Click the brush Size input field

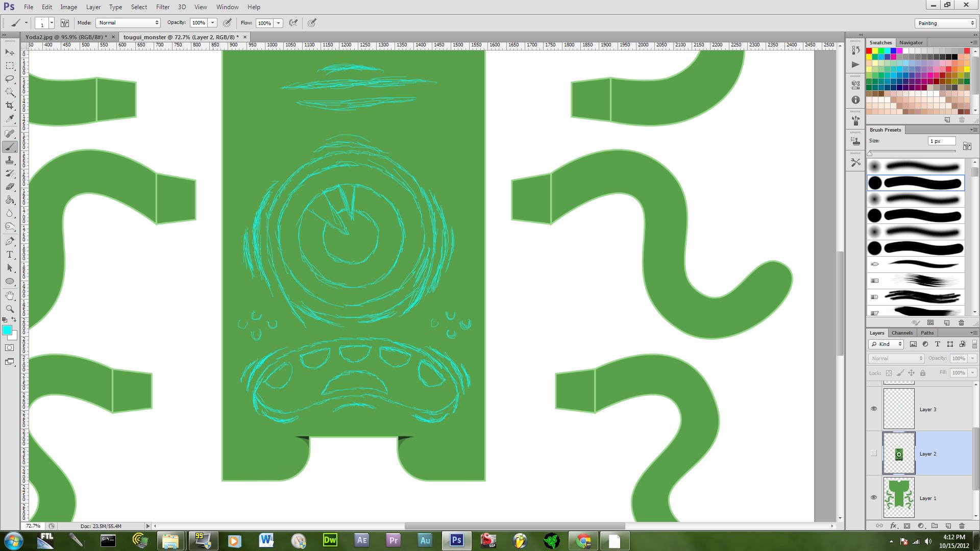point(941,141)
